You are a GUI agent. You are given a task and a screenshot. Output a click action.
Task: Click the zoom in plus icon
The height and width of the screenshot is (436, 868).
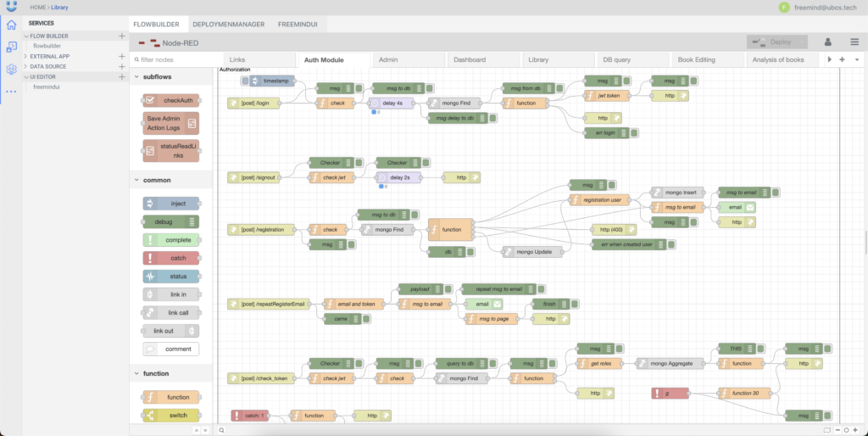(855, 430)
